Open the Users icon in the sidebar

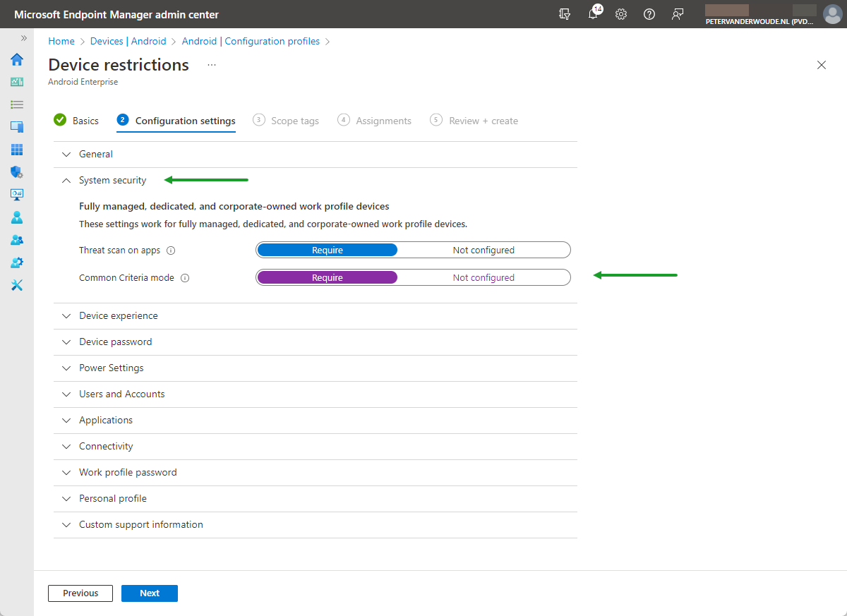pyautogui.click(x=16, y=217)
